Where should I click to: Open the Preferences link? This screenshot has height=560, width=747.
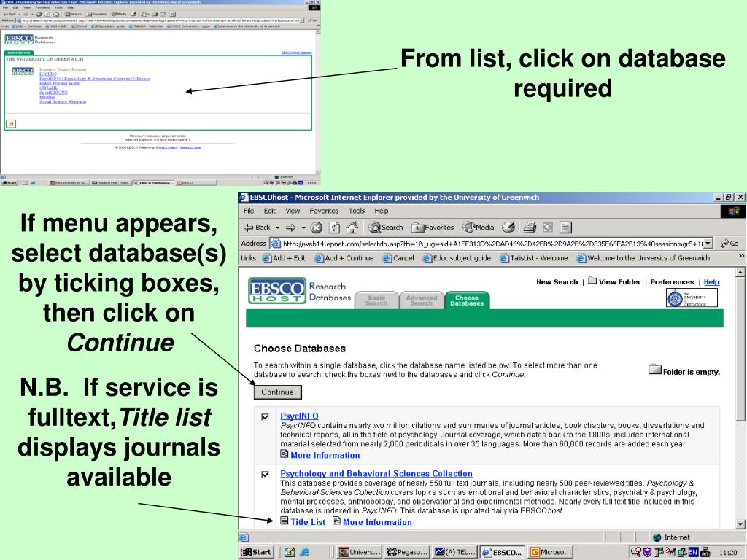coord(672,282)
